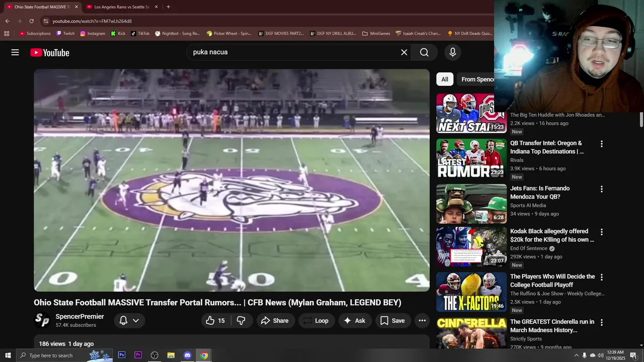Open options for Players Who Will Decide video
The image size is (644, 362).
coord(601,277)
